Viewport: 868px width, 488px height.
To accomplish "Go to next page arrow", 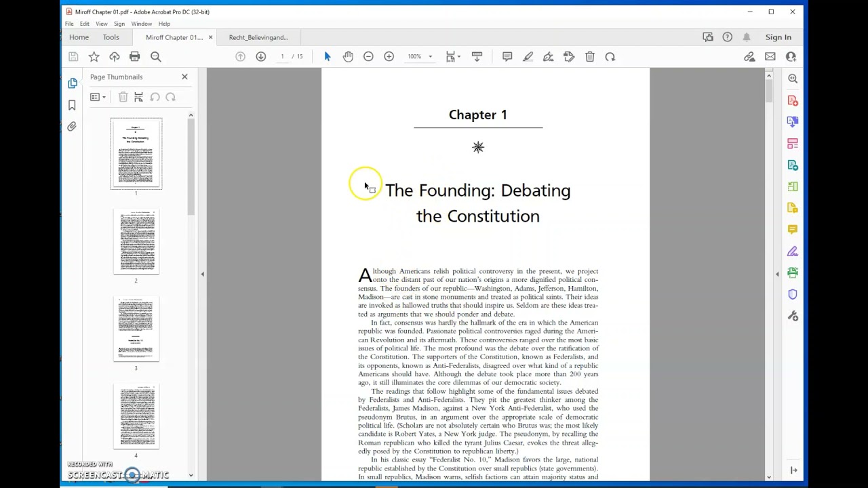I will pyautogui.click(x=260, y=57).
